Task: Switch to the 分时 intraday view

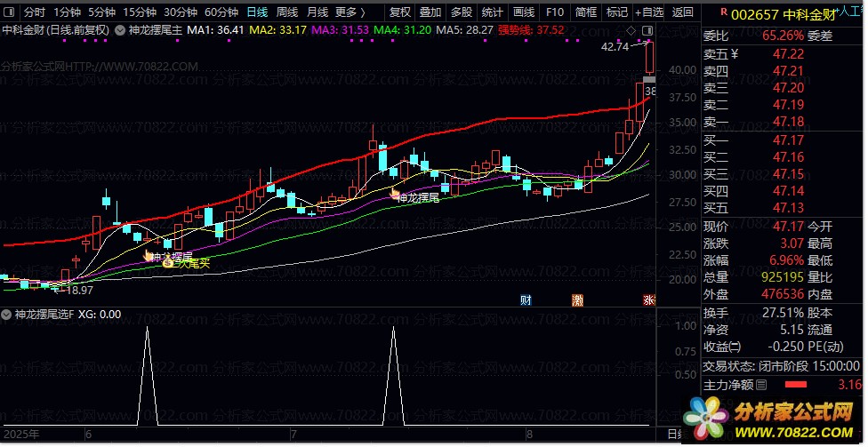Action: [x=36, y=12]
